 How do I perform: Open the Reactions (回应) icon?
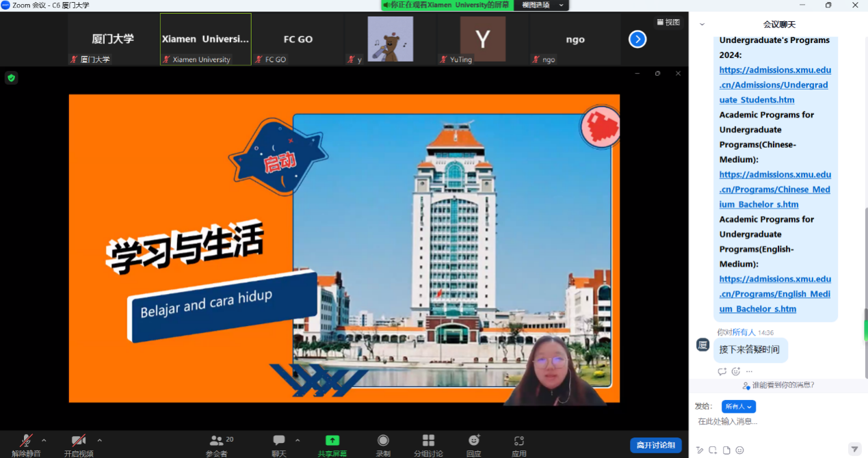[473, 441]
